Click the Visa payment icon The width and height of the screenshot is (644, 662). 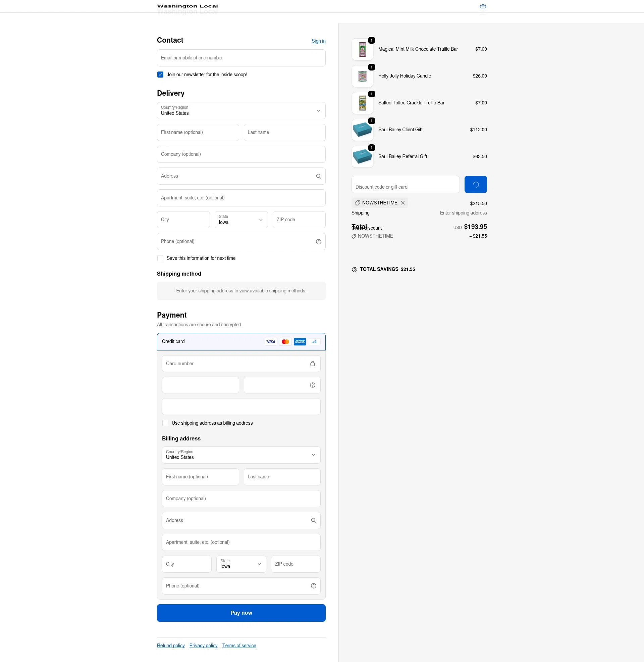(271, 341)
